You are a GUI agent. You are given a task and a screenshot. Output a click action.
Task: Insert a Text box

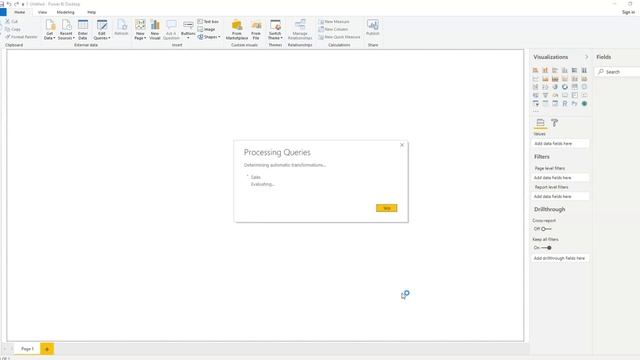(208, 21)
